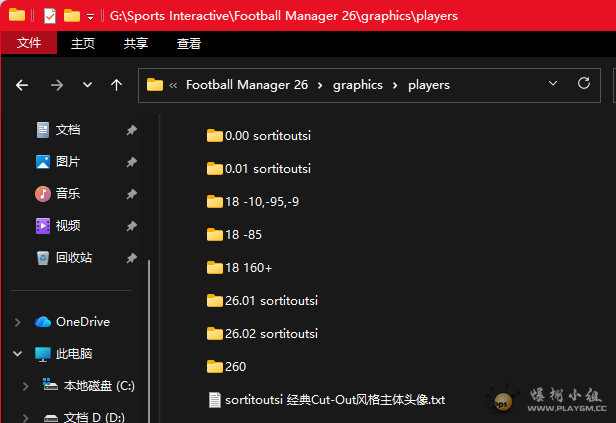
Task: Go up one folder level
Action: coord(116,85)
